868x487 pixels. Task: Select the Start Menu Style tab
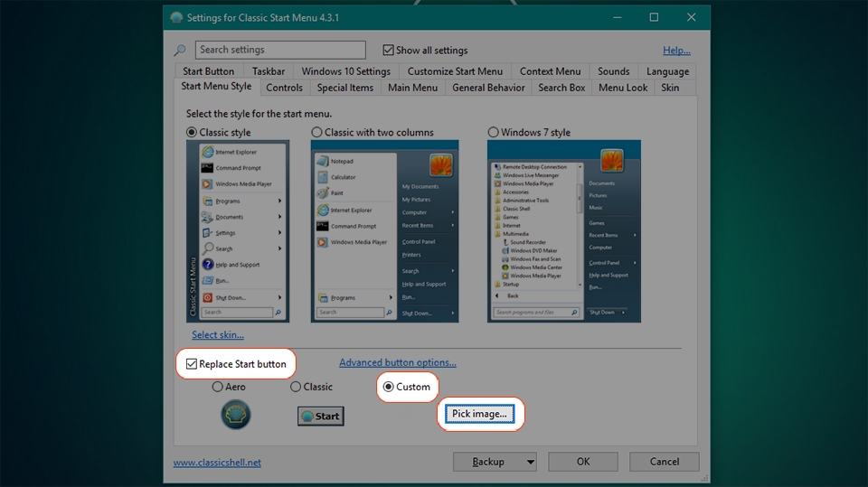click(216, 87)
